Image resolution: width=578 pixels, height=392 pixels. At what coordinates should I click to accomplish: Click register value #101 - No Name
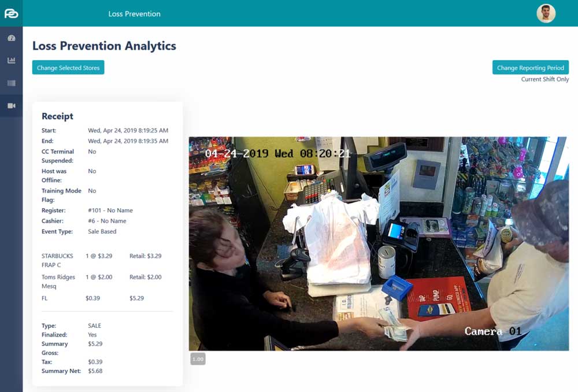[x=110, y=210]
